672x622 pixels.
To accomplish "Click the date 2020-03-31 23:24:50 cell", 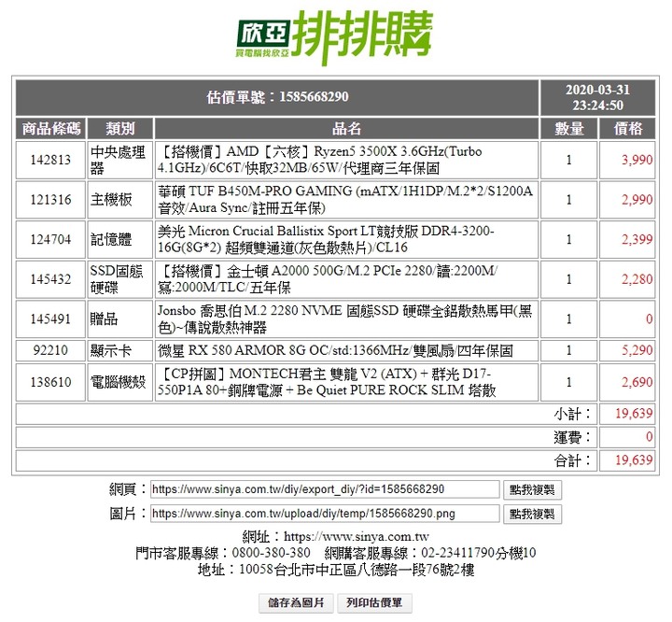I will click(598, 97).
